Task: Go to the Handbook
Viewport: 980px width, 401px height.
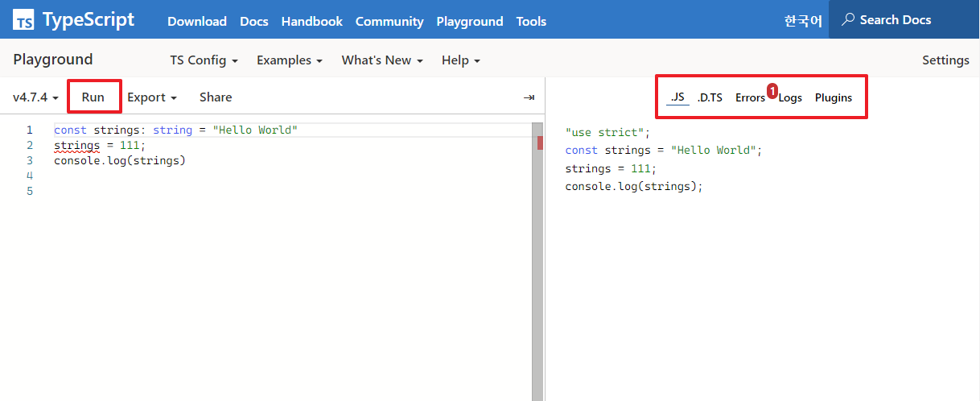Action: click(x=312, y=22)
